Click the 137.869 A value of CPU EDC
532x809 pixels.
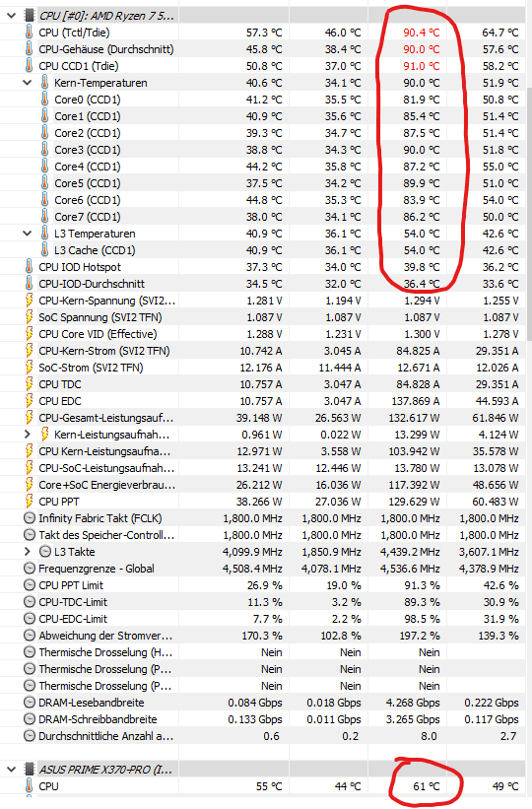click(414, 401)
